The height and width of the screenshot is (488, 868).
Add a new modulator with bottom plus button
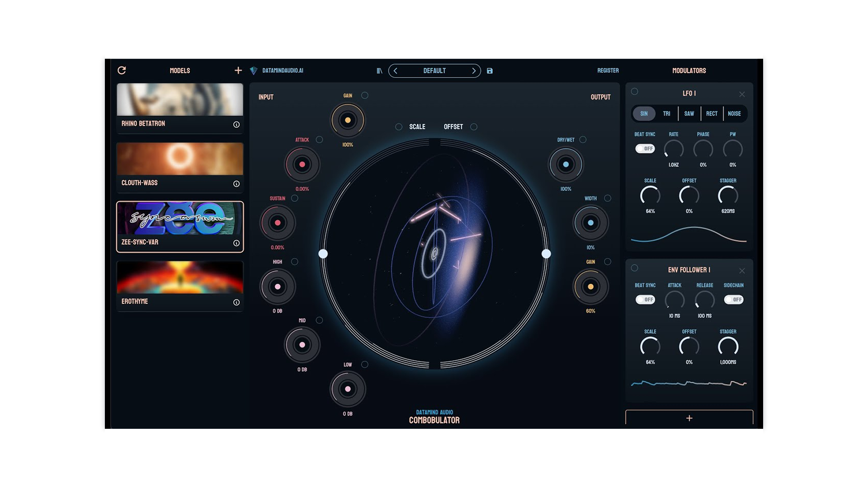pyautogui.click(x=689, y=418)
